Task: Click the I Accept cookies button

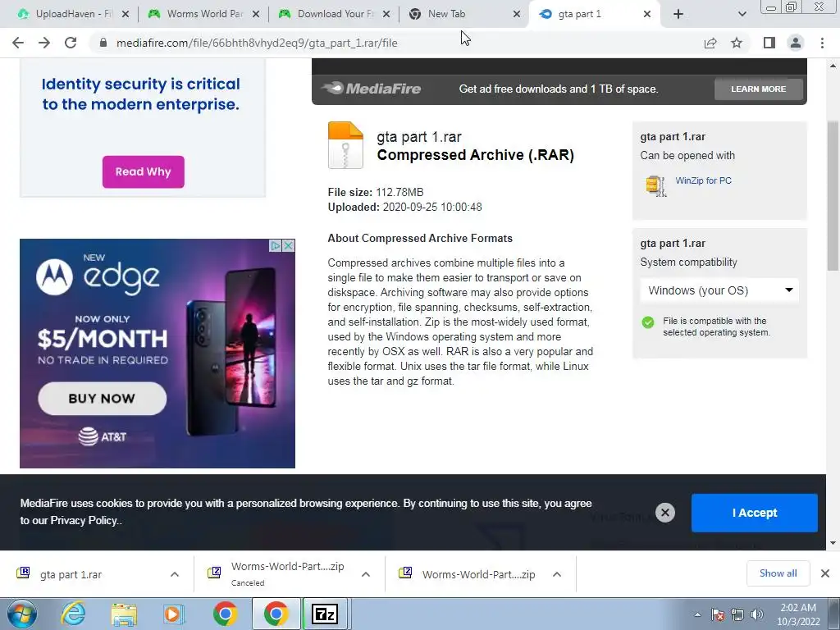Action: pyautogui.click(x=755, y=513)
